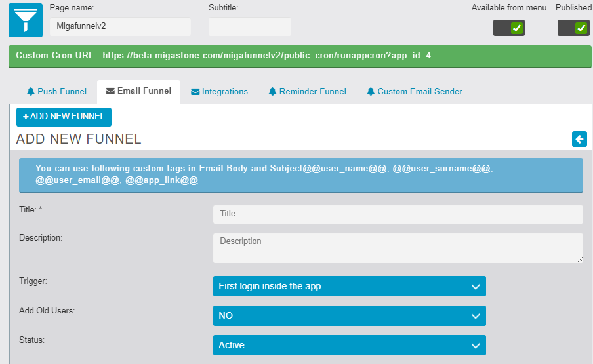Click the funnel Title input field
Screen dimensions: 593x364
(398, 214)
